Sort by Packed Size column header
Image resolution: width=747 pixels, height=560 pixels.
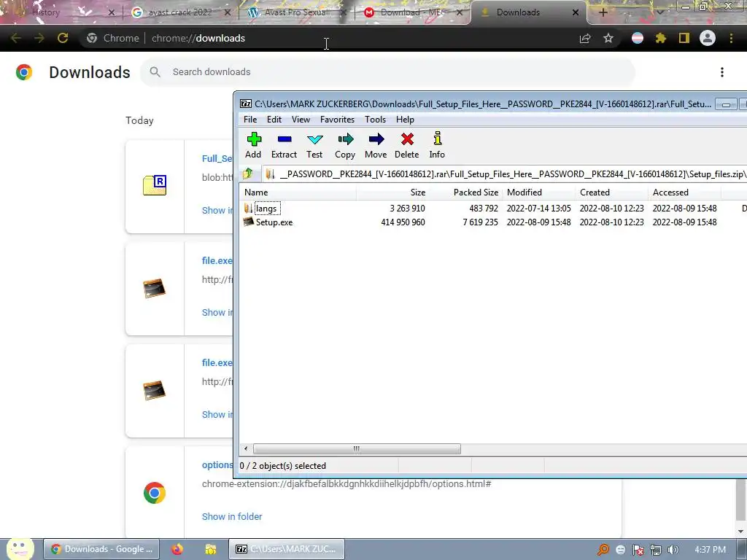tap(465, 192)
